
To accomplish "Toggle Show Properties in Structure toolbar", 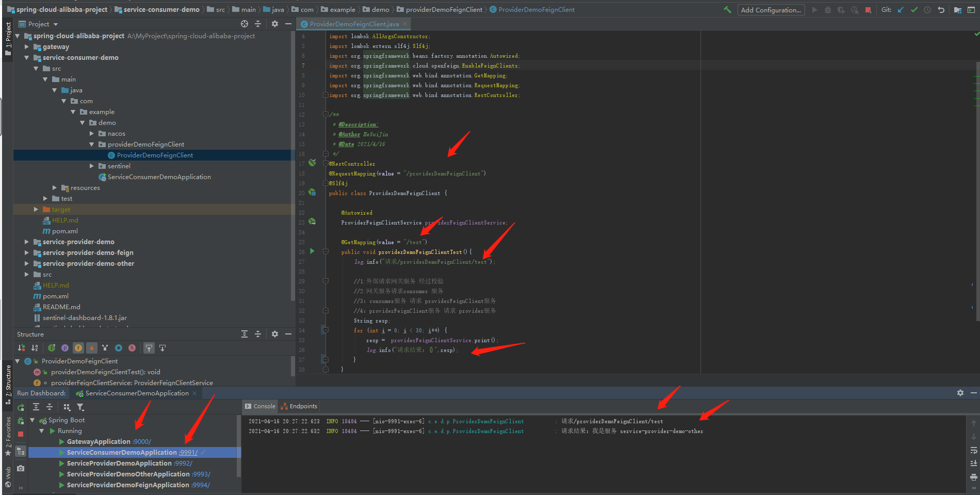I will [x=65, y=348].
